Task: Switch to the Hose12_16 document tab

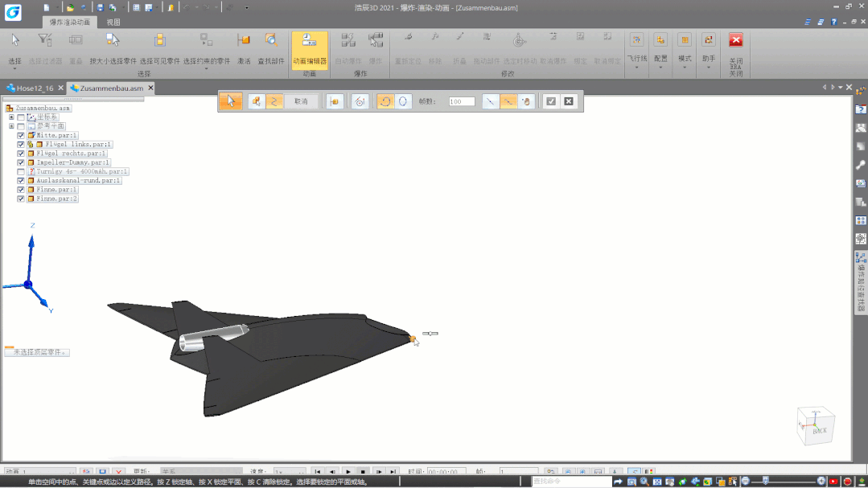Action: point(34,88)
